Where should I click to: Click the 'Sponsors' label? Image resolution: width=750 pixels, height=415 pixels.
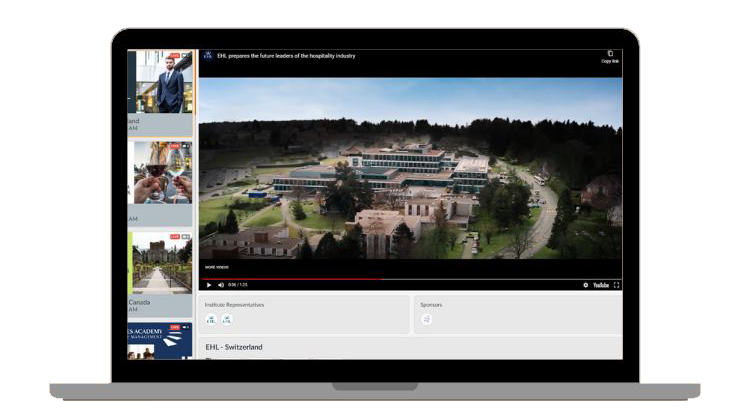(431, 305)
